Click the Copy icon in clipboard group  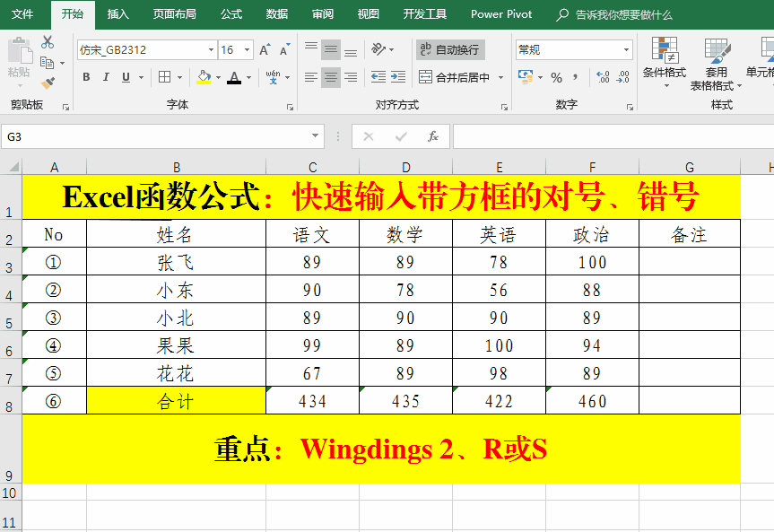(47, 63)
